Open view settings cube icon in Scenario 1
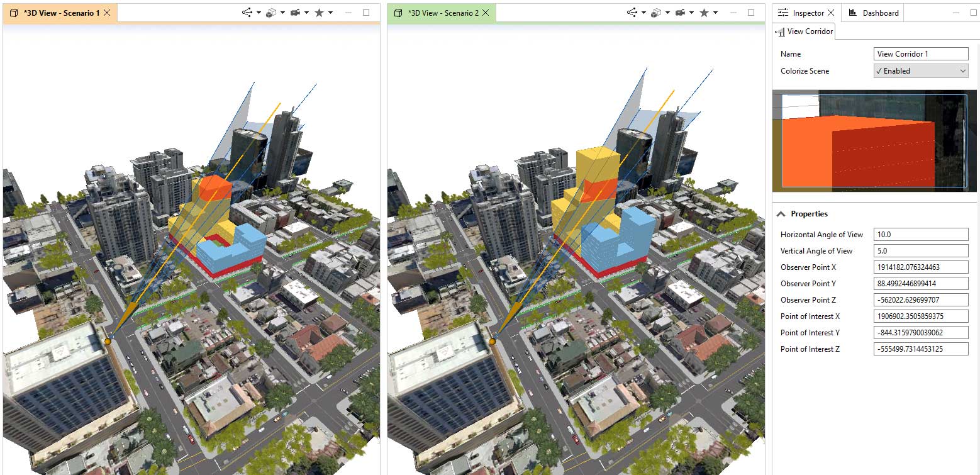Image resolution: width=980 pixels, height=475 pixels. click(x=271, y=13)
